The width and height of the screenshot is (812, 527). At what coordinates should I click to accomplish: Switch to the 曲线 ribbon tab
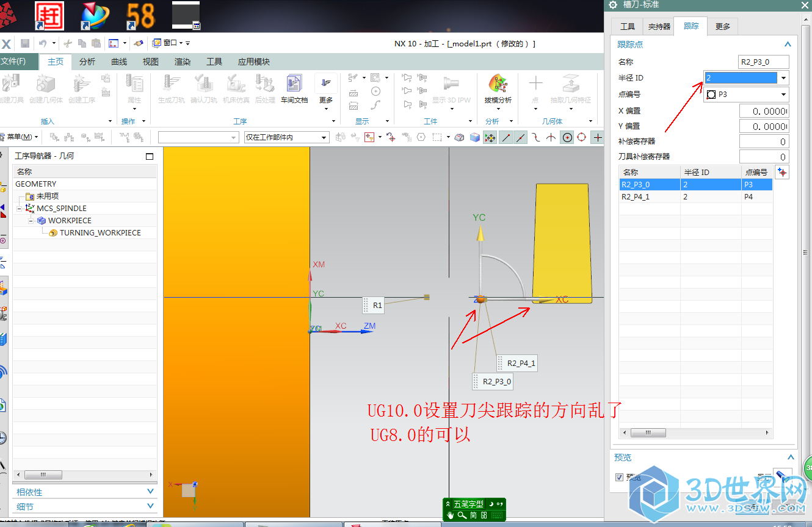point(119,62)
